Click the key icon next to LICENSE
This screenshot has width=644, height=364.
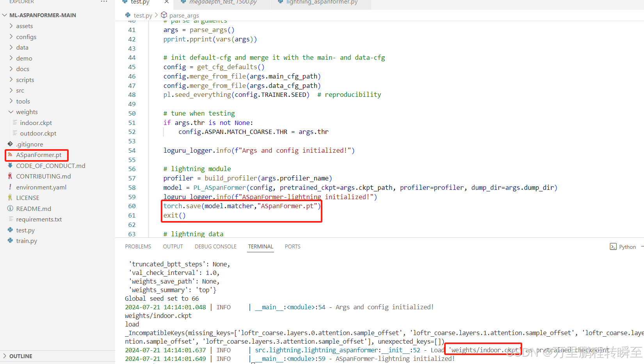[x=11, y=198]
